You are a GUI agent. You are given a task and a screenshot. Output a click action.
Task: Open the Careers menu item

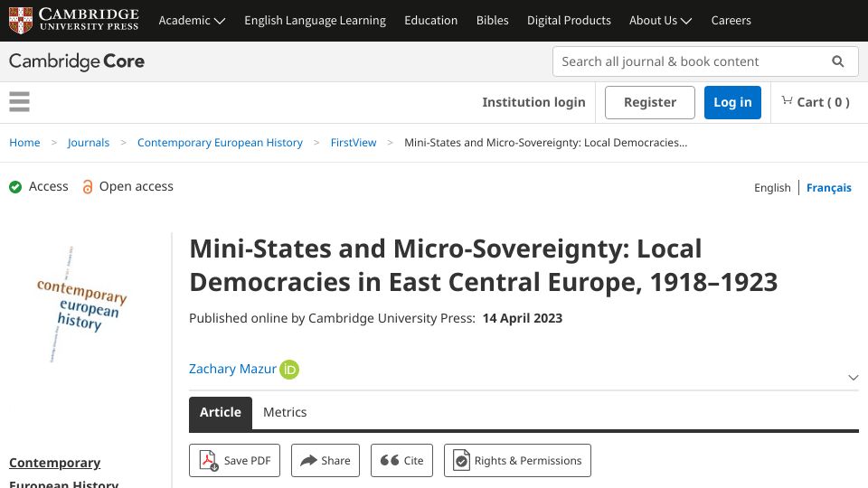coord(731,21)
